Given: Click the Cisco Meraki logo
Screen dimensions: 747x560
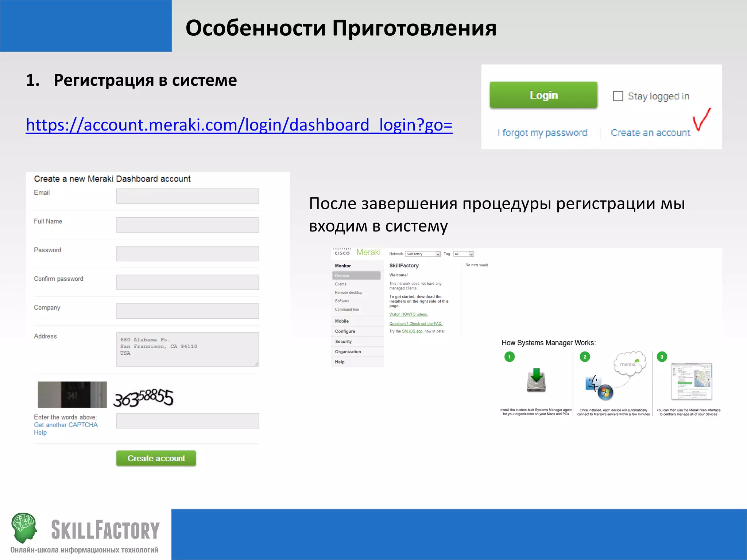Looking at the screenshot, I should tap(357, 252).
